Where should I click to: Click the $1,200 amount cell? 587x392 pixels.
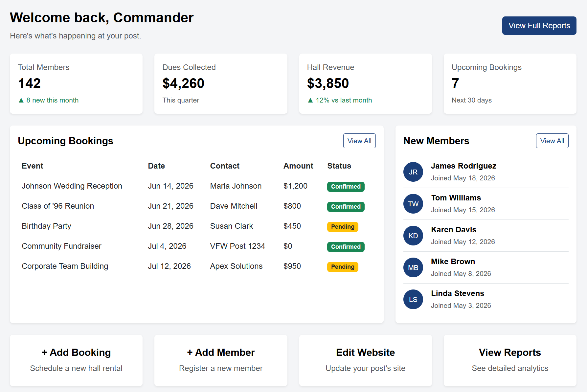[295, 186]
